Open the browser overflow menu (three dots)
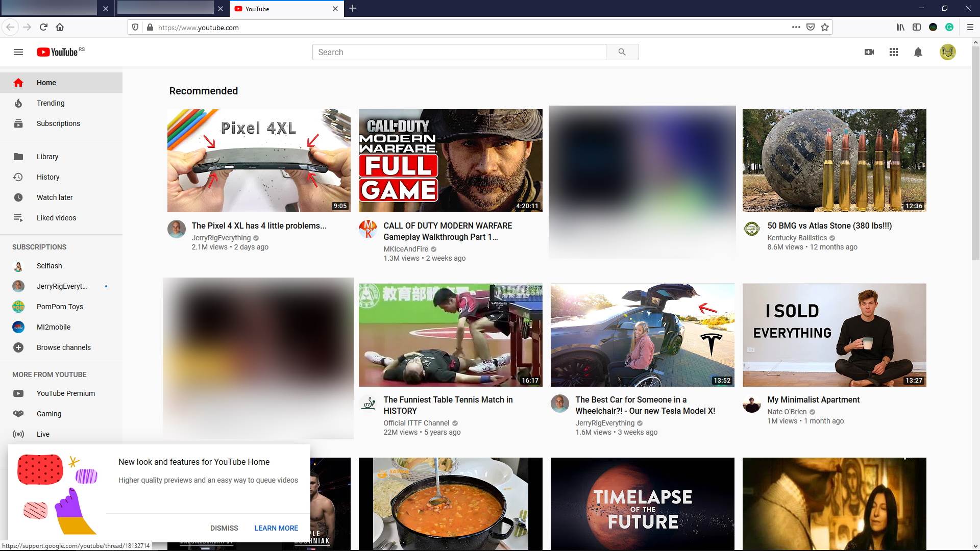Viewport: 980px width, 551px height. coord(795,27)
